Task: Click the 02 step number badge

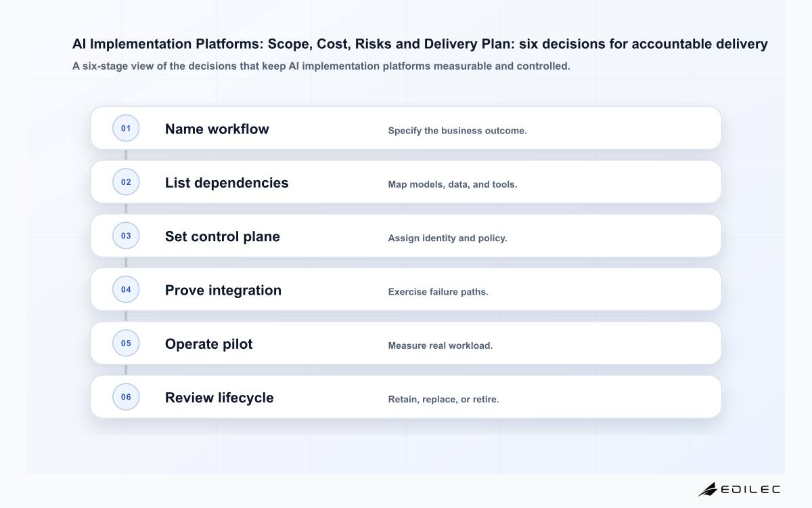Action: pos(126,182)
